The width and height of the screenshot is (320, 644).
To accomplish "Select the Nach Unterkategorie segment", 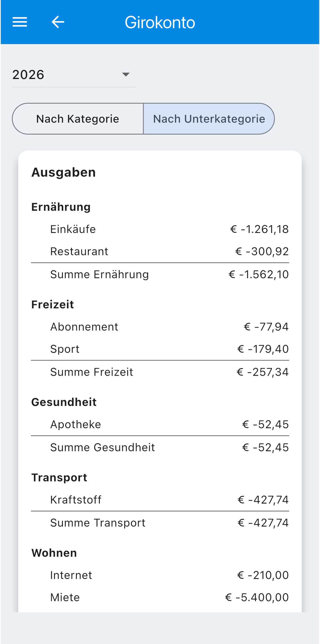I will pyautogui.click(x=209, y=119).
